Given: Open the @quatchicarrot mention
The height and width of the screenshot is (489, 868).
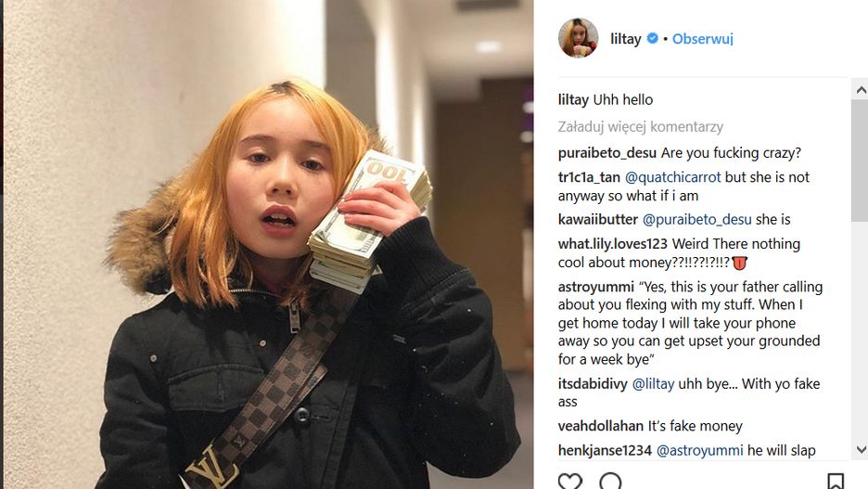Looking at the screenshot, I should pyautogui.click(x=672, y=177).
